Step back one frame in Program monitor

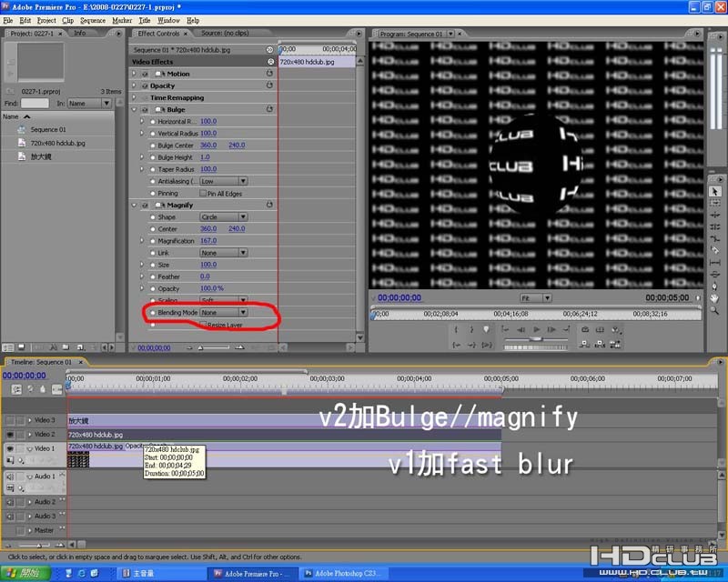pyautogui.click(x=521, y=329)
